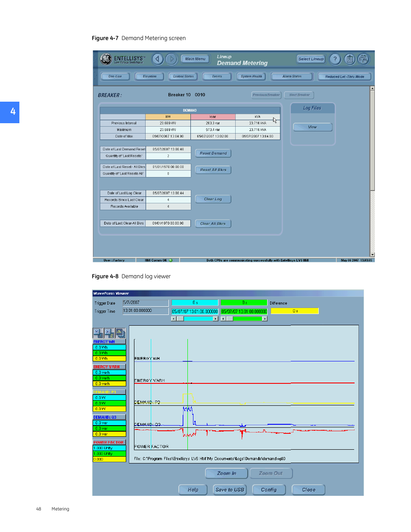Click Previous Breaker button
The height and width of the screenshot is (532, 411).
coord(266,95)
